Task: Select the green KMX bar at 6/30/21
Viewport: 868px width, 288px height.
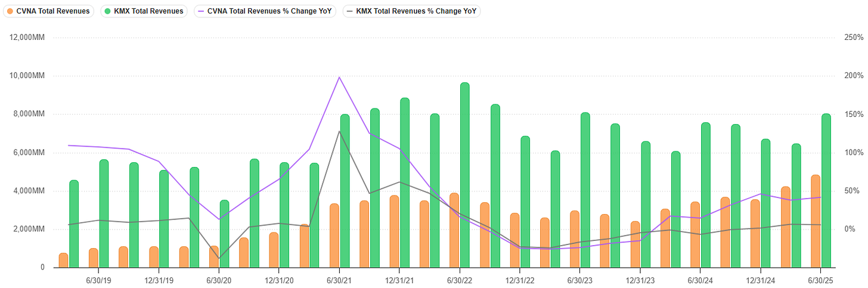Action: click(345, 191)
